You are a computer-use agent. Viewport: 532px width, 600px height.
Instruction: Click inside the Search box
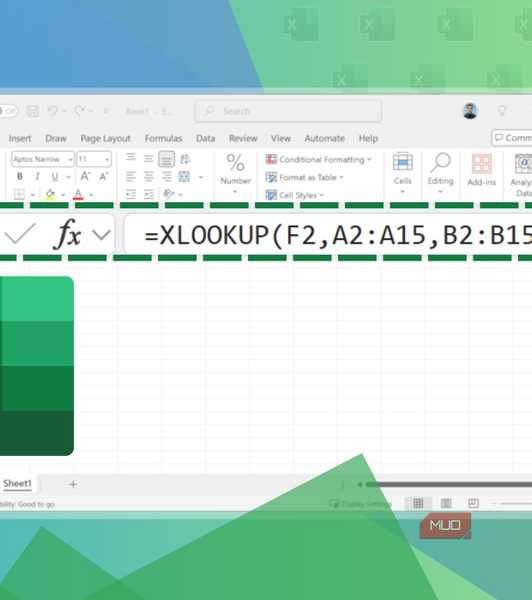pyautogui.click(x=288, y=111)
